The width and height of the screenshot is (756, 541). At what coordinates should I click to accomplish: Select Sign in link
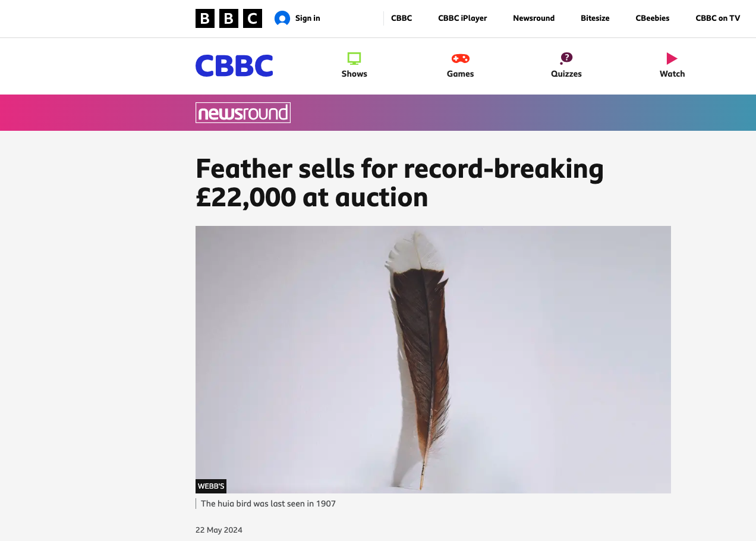[x=308, y=18]
